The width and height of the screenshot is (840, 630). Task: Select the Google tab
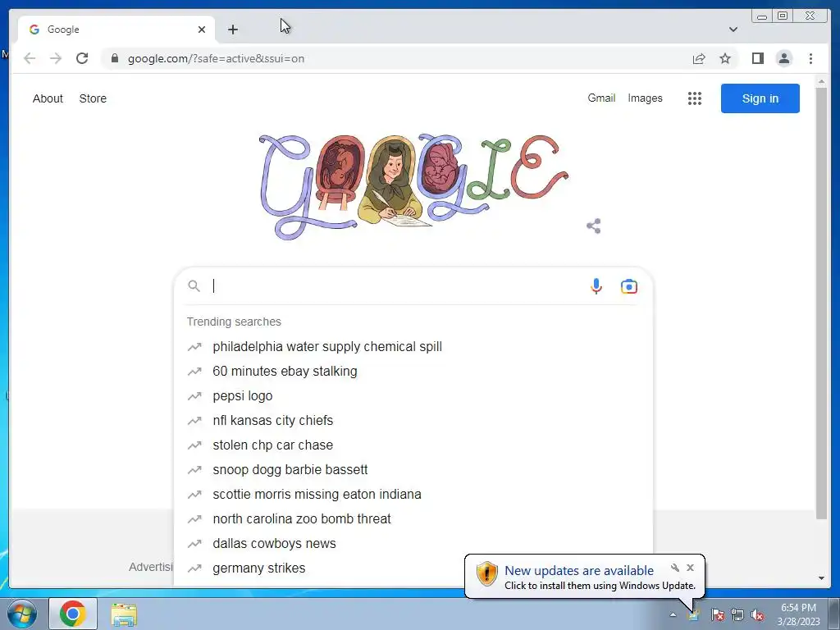tap(116, 30)
